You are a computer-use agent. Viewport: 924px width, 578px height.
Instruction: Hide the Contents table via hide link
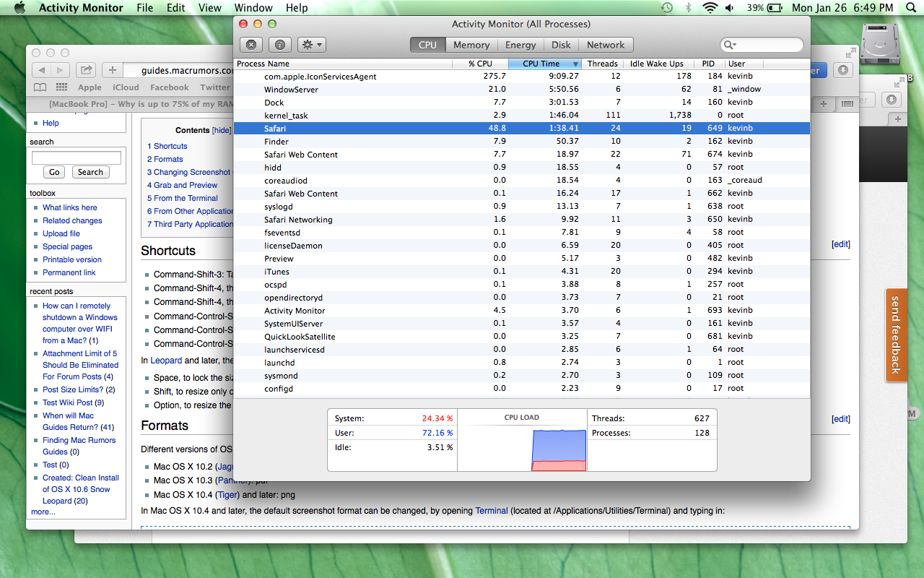(x=222, y=131)
